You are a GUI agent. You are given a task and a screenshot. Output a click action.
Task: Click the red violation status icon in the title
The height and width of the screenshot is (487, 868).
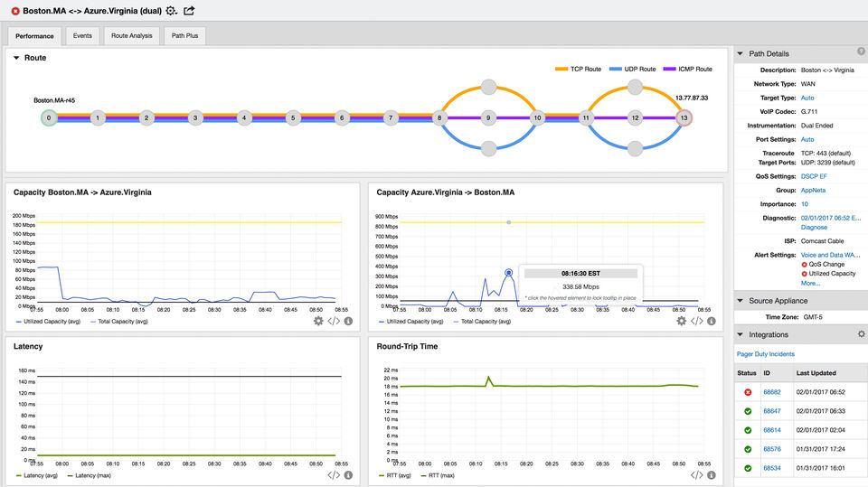click(15, 11)
